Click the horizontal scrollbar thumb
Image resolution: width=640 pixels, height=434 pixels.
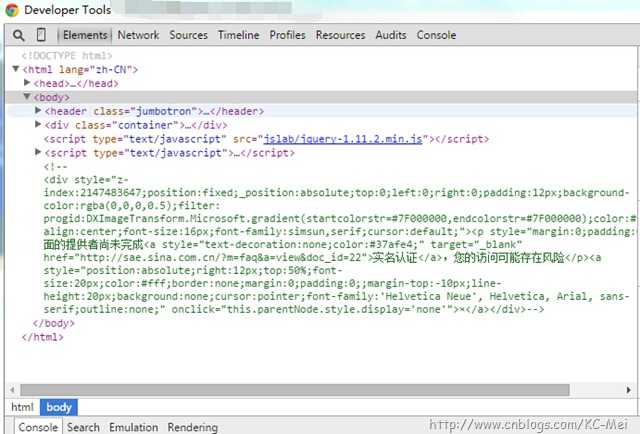click(295, 390)
